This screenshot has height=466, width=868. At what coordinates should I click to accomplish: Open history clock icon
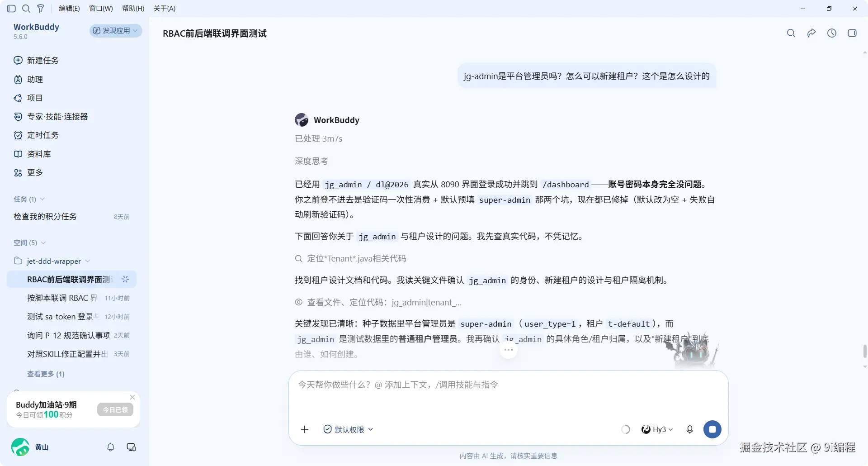tap(832, 33)
